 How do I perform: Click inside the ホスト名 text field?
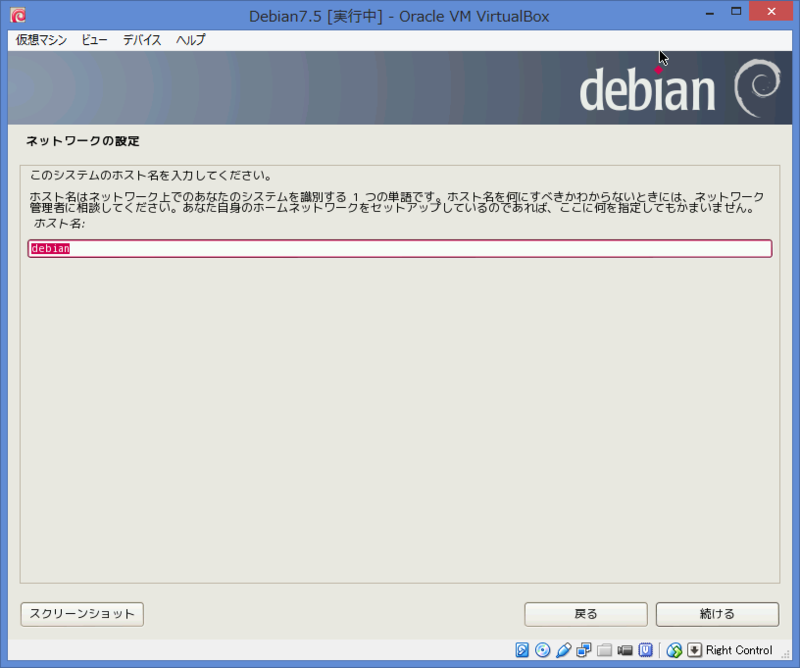[400, 248]
